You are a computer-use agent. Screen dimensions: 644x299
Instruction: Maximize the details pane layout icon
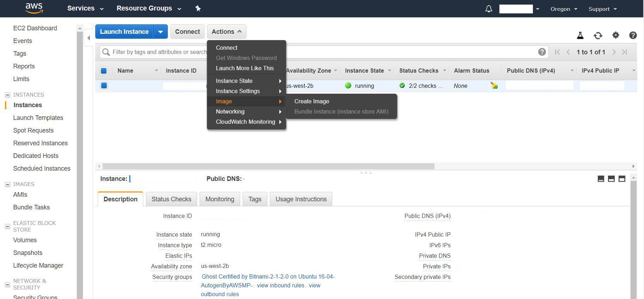pyautogui.click(x=622, y=179)
